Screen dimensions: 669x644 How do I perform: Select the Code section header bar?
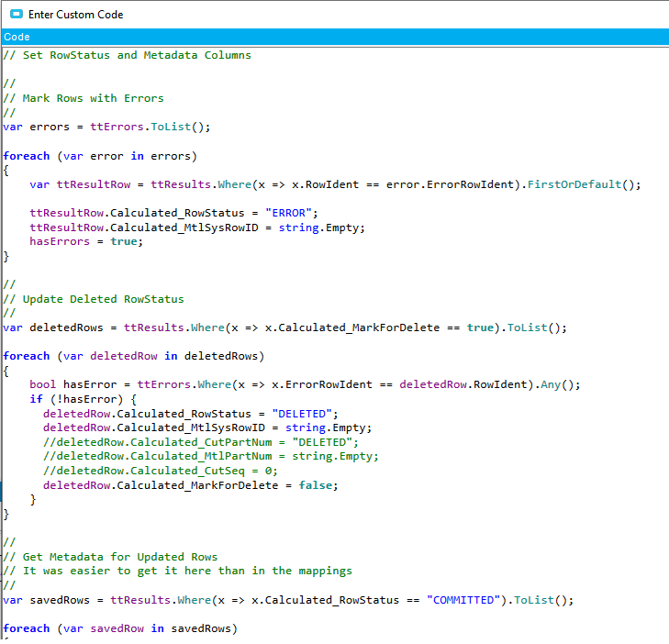(x=335, y=37)
